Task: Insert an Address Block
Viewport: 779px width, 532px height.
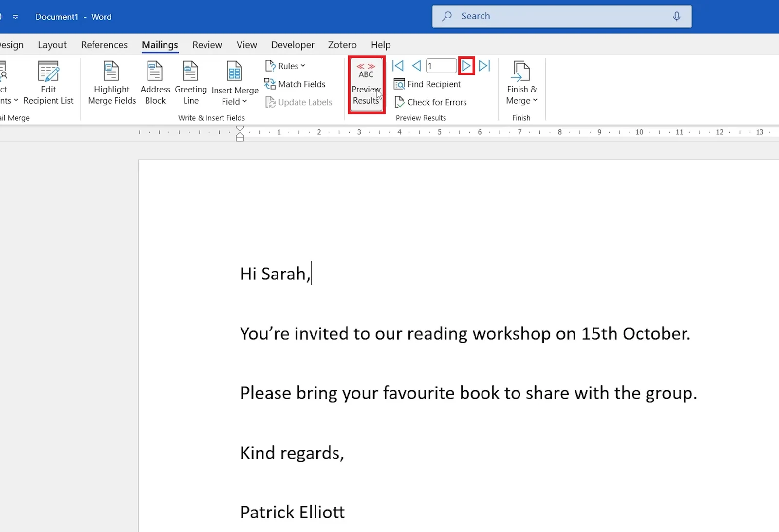Action: pos(155,83)
